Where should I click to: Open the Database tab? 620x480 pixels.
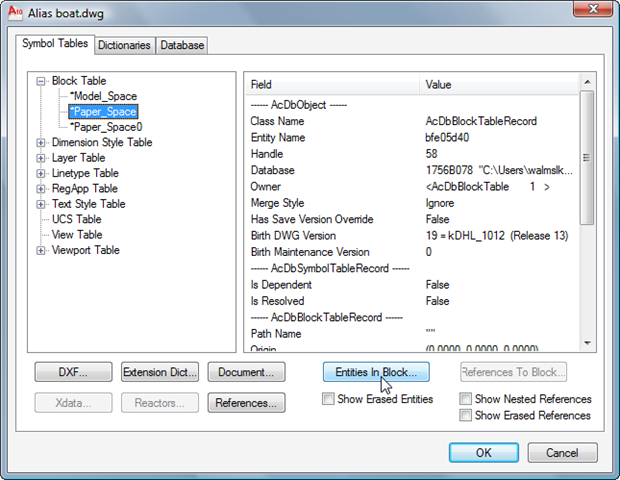pos(182,45)
